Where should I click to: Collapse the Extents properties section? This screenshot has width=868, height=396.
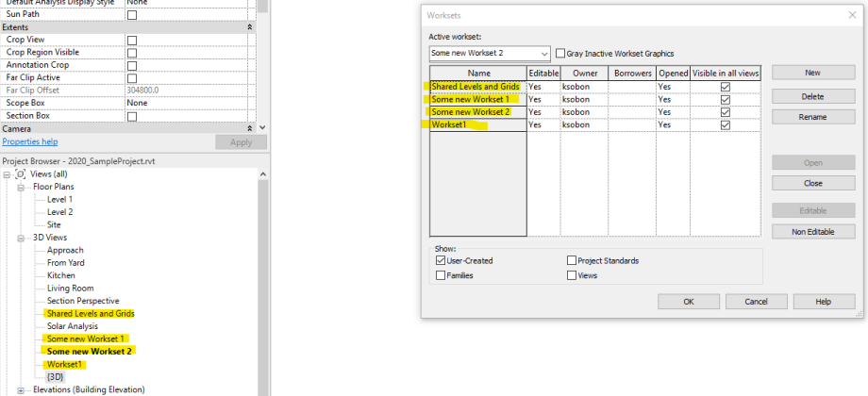coord(250,27)
